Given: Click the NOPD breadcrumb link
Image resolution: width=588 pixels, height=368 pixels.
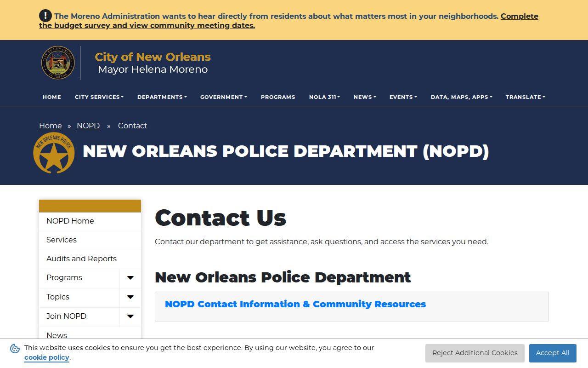Looking at the screenshot, I should point(88,126).
